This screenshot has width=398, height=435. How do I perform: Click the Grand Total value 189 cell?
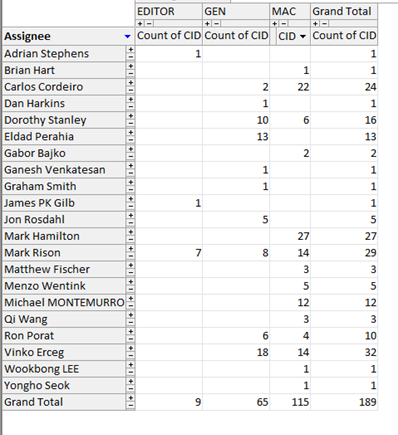pos(344,402)
